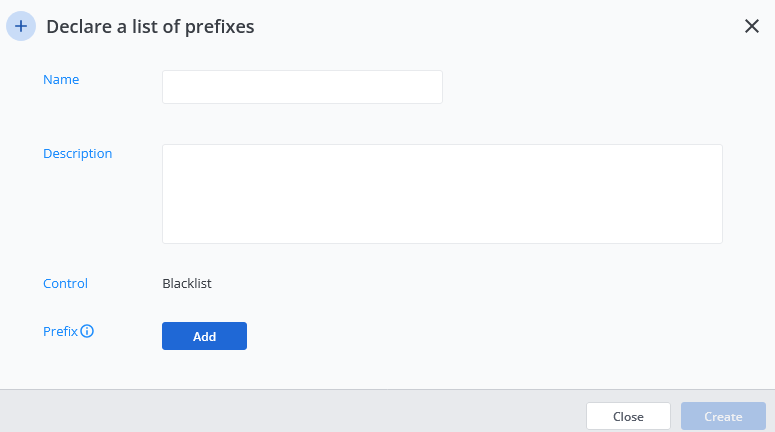
Task: Select the Blacklist control value
Action: point(187,284)
